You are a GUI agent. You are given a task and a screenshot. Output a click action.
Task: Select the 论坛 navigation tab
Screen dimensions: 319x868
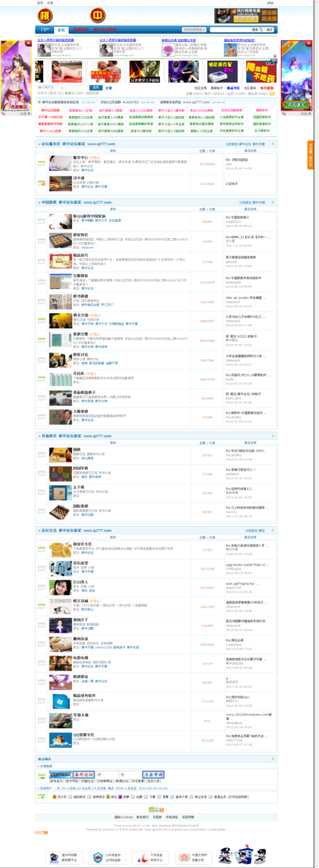[61, 30]
